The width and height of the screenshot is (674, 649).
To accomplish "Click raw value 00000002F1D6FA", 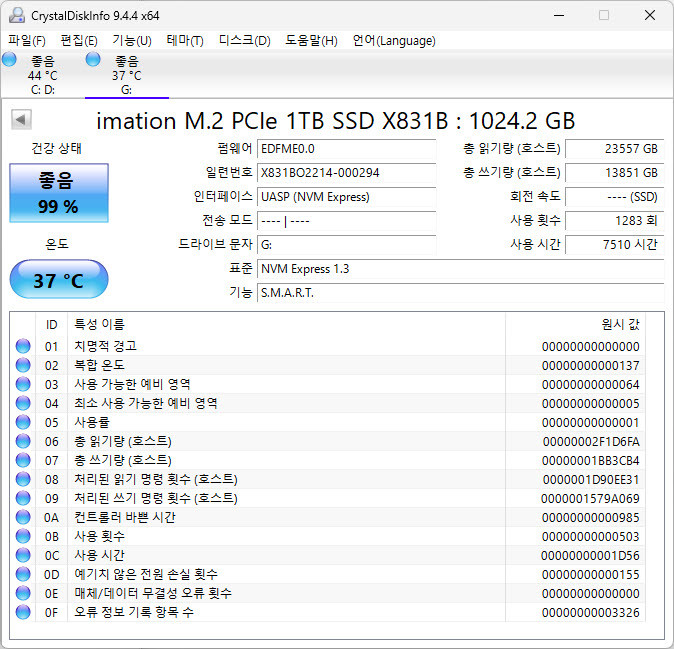I will (591, 442).
